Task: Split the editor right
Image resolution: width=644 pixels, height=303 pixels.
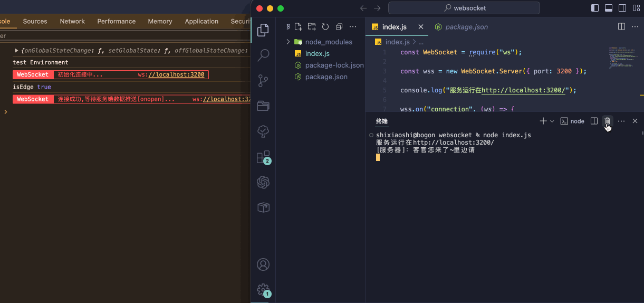Action: pos(621,26)
